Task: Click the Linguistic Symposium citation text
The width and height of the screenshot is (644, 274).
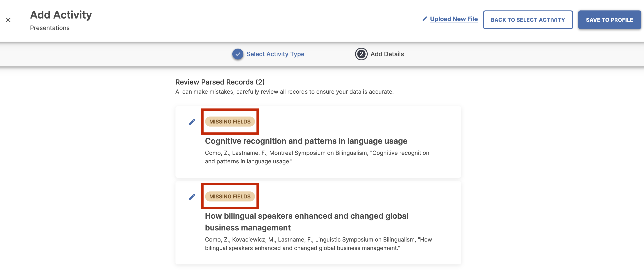Action: click(318, 244)
